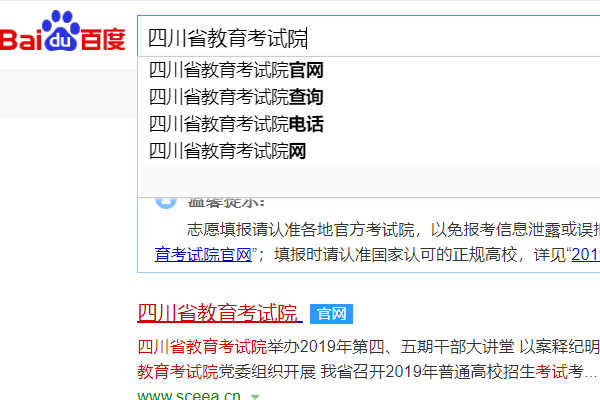Click the blue 官网 badge
This screenshot has height=400, width=600.
tap(331, 314)
